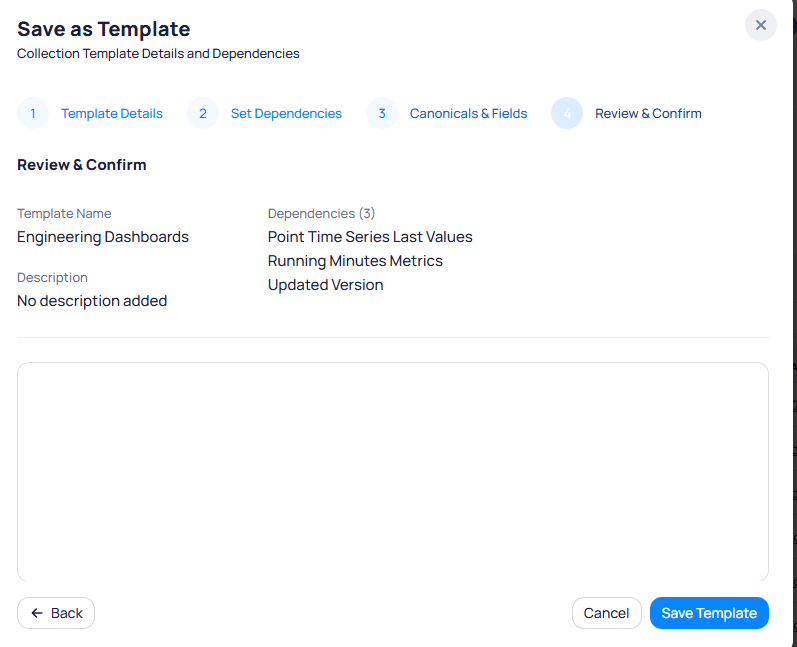Open the Canonicals & Fields step

click(468, 113)
